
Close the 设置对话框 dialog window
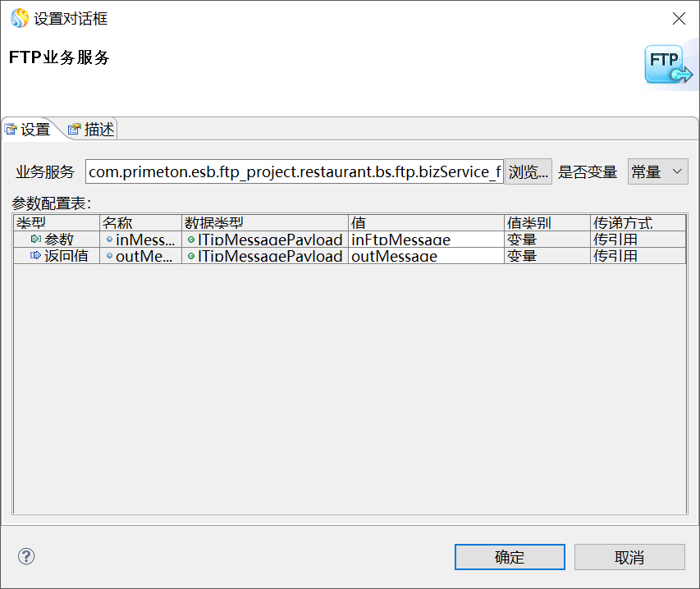click(678, 19)
